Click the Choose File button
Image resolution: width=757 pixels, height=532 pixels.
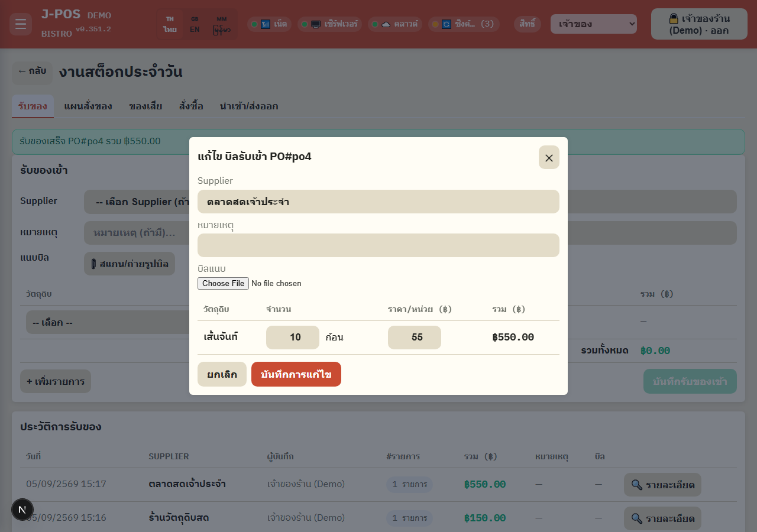tap(223, 283)
